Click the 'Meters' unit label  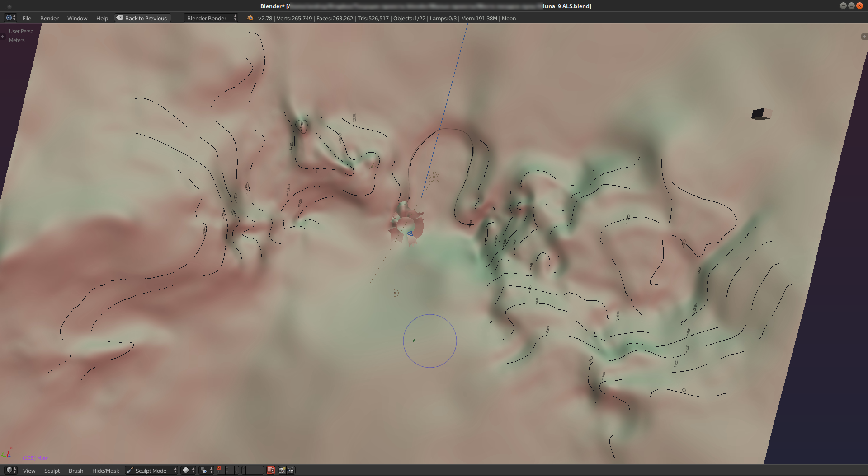pos(17,40)
